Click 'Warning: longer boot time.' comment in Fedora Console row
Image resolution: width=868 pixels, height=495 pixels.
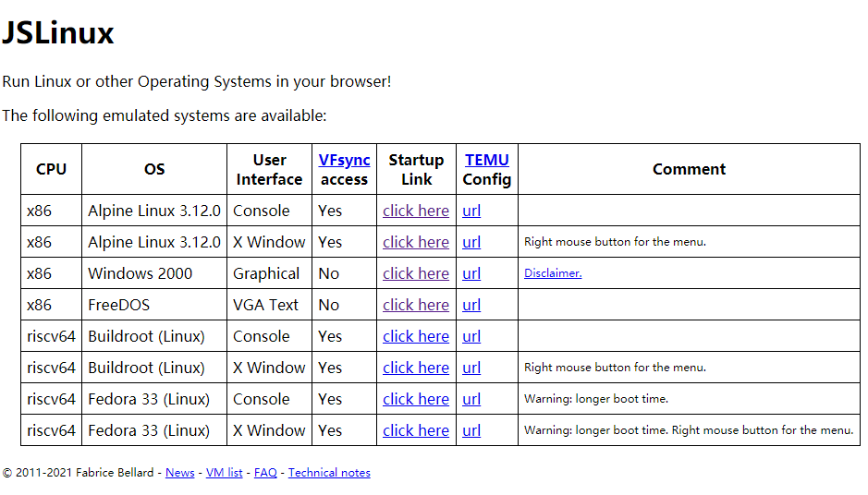[x=596, y=399]
